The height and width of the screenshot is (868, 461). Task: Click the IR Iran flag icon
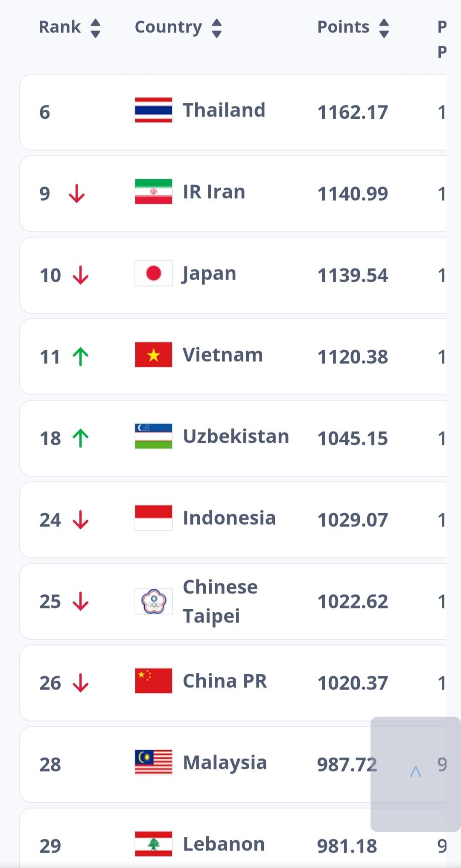click(153, 192)
